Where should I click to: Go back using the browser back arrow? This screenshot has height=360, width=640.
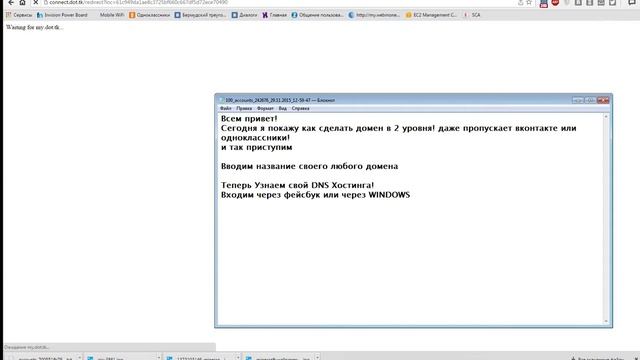point(11,2)
